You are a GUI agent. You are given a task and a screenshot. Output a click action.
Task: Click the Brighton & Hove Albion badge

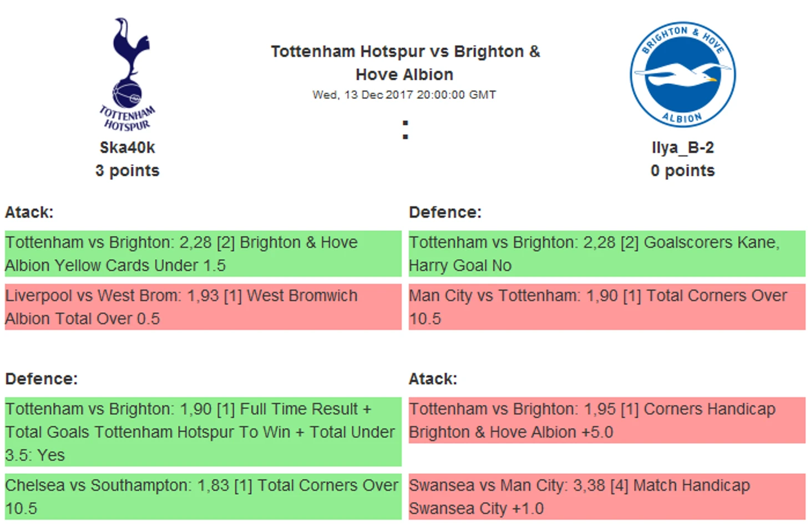pos(683,75)
